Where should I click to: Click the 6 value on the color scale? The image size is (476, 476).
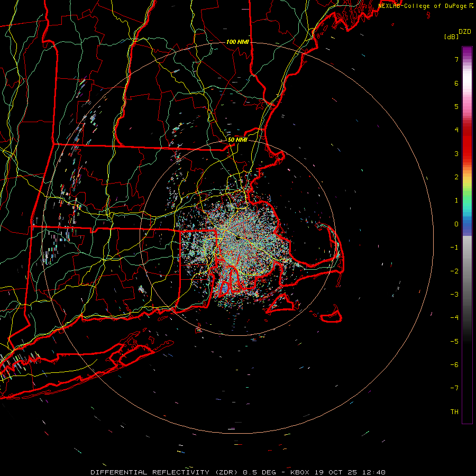pyautogui.click(x=456, y=83)
